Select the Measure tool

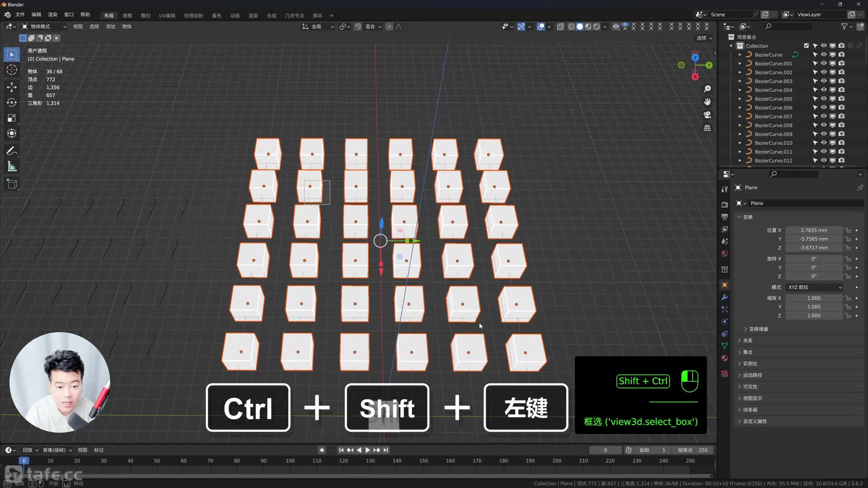click(12, 167)
